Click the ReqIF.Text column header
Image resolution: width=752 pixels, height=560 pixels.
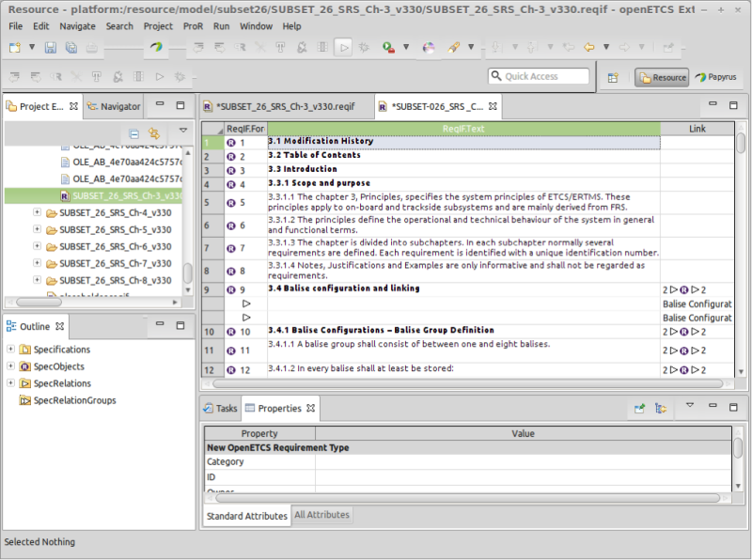tap(463, 129)
